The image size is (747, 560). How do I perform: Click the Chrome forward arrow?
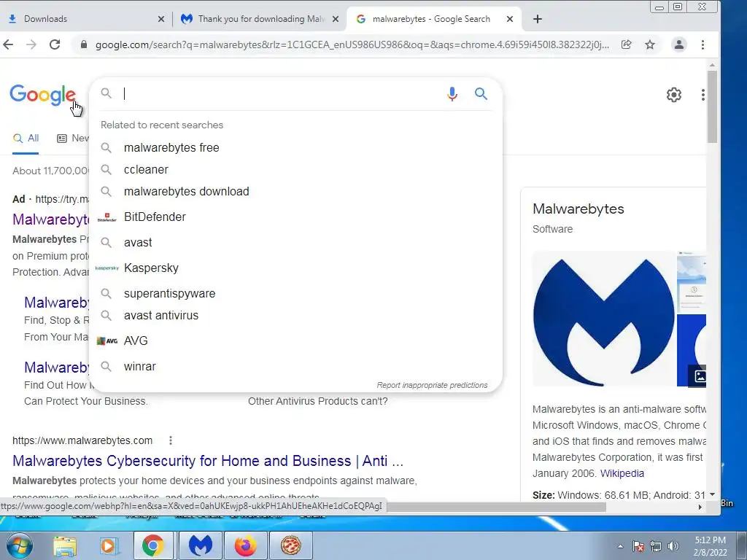point(31,44)
